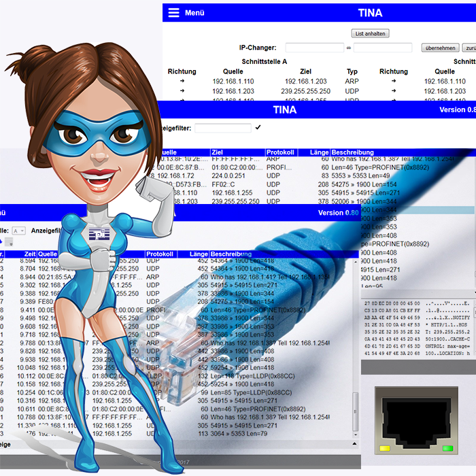Click the 'List anhalten' button
476x476 pixels.
pos(370,33)
